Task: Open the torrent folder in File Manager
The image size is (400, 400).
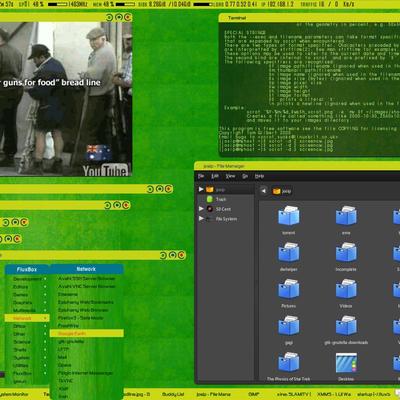Action: (289, 219)
